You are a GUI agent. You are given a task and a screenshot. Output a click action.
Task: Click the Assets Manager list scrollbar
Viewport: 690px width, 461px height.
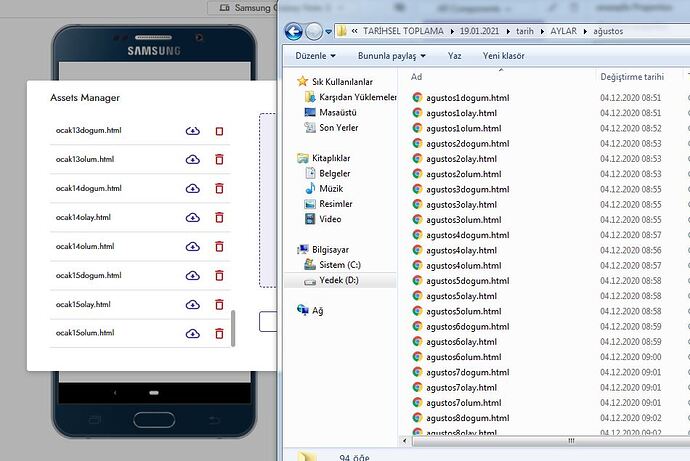233,328
